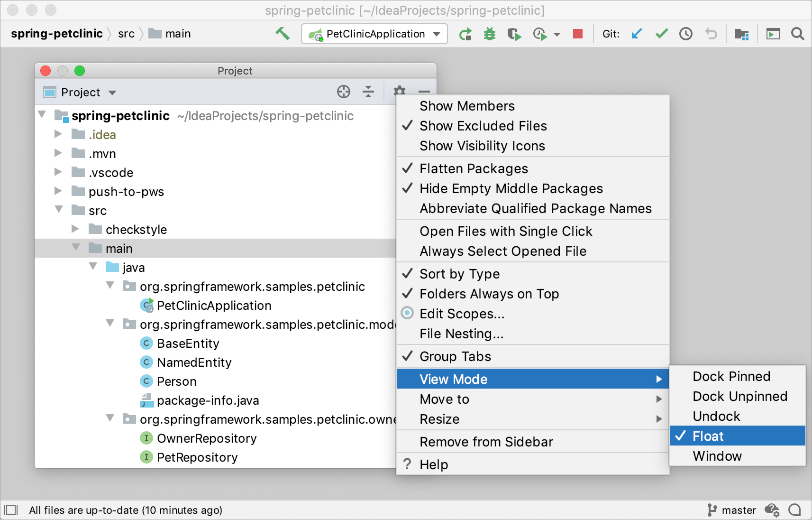Click the Rerun application icon
Image resolution: width=812 pixels, height=520 pixels.
465,34
